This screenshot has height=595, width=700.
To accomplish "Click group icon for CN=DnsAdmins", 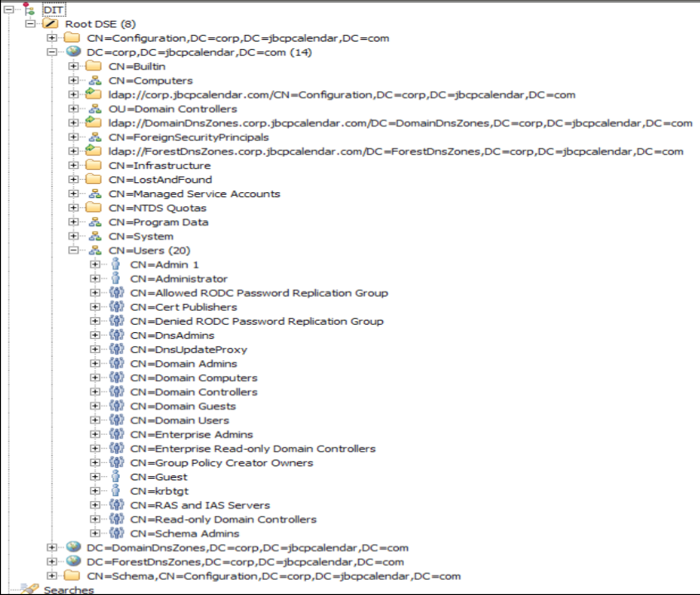I will 116,335.
